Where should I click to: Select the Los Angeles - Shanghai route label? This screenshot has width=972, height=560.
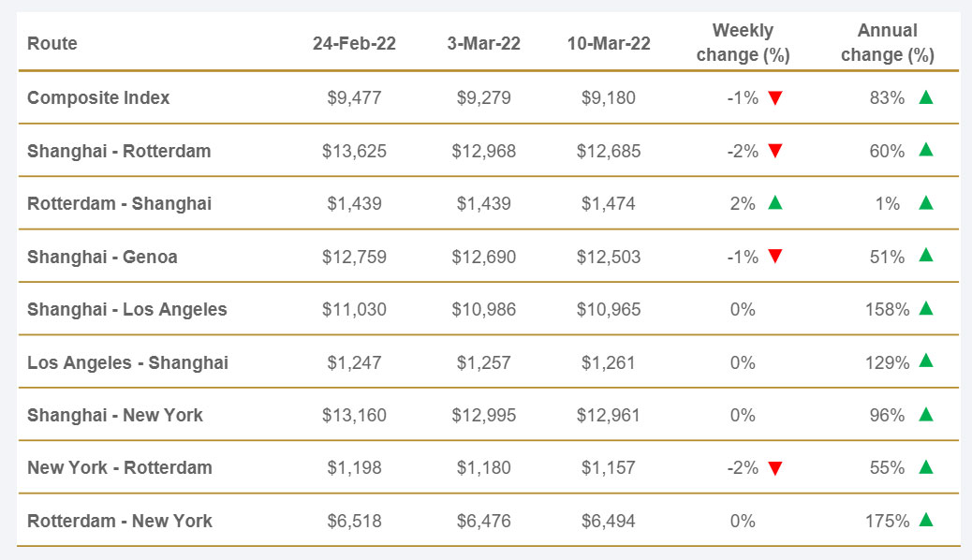tap(127, 362)
